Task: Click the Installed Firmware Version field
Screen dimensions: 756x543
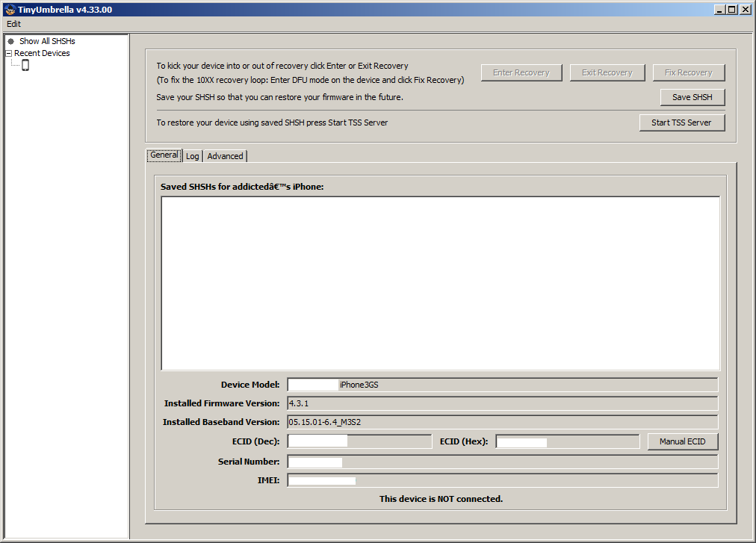Action: coord(503,403)
